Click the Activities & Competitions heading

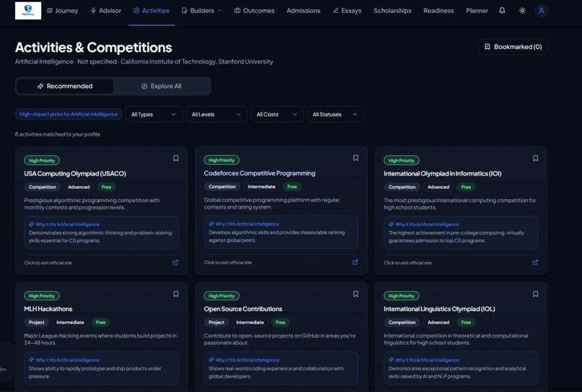click(94, 48)
